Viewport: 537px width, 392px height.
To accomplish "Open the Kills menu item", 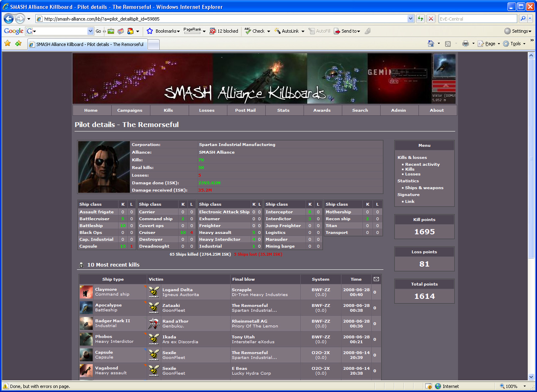I will (169, 110).
